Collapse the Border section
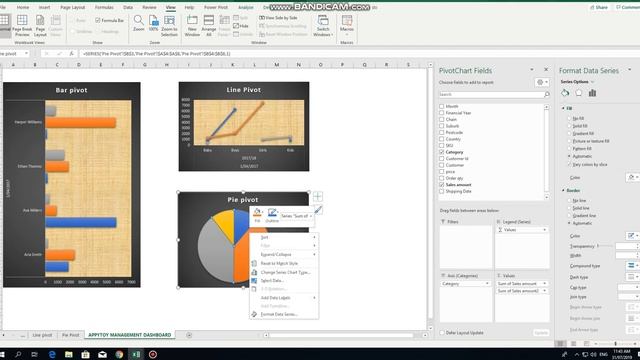 point(563,190)
